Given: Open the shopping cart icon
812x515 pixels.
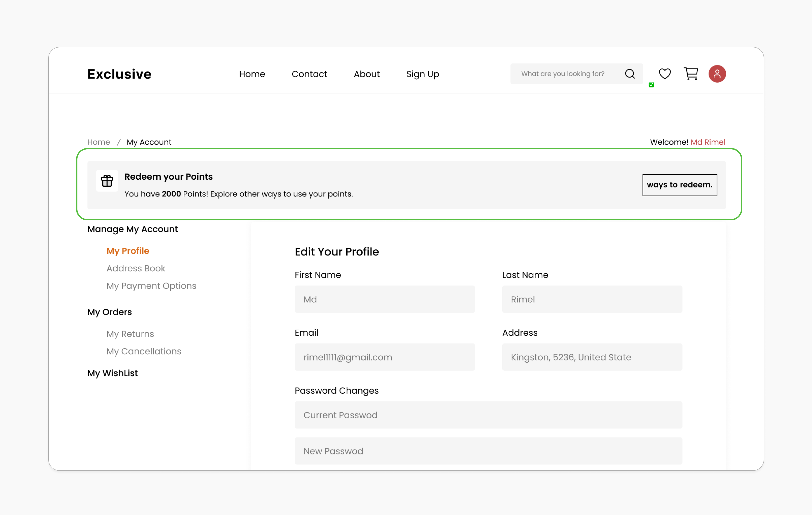Looking at the screenshot, I should point(691,74).
